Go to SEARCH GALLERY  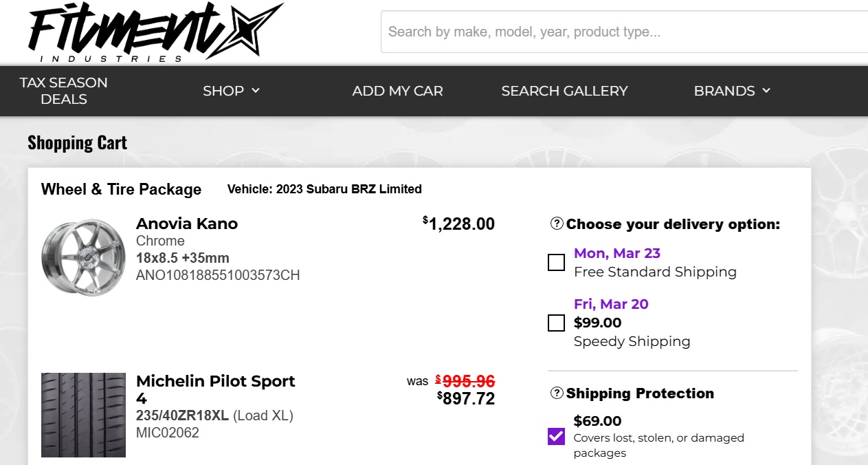(x=564, y=91)
